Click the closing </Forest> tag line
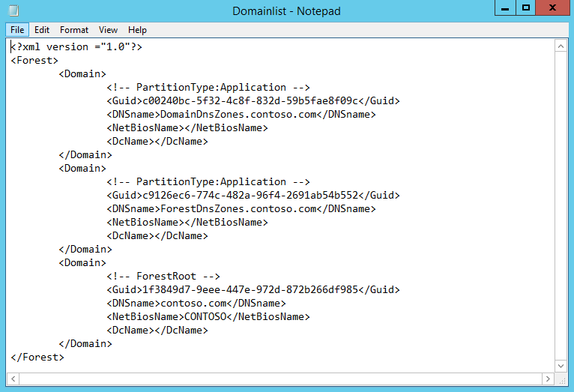The image size is (574, 392). point(37,358)
